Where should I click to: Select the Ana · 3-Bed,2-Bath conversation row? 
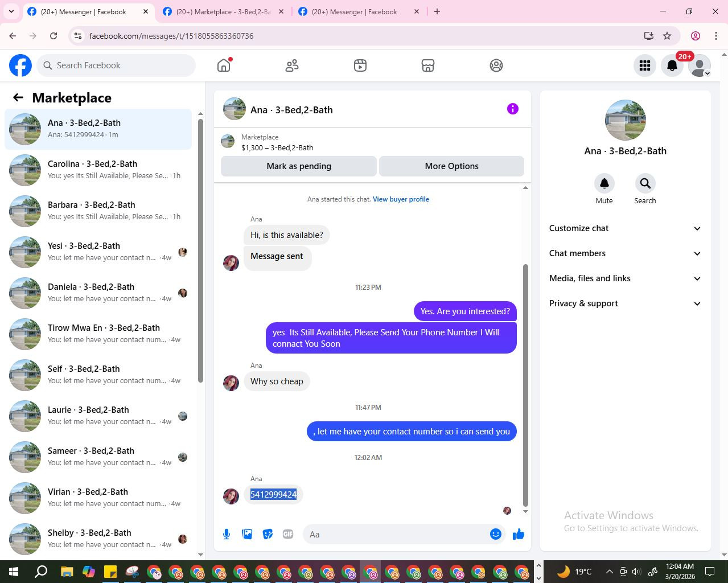coord(98,129)
